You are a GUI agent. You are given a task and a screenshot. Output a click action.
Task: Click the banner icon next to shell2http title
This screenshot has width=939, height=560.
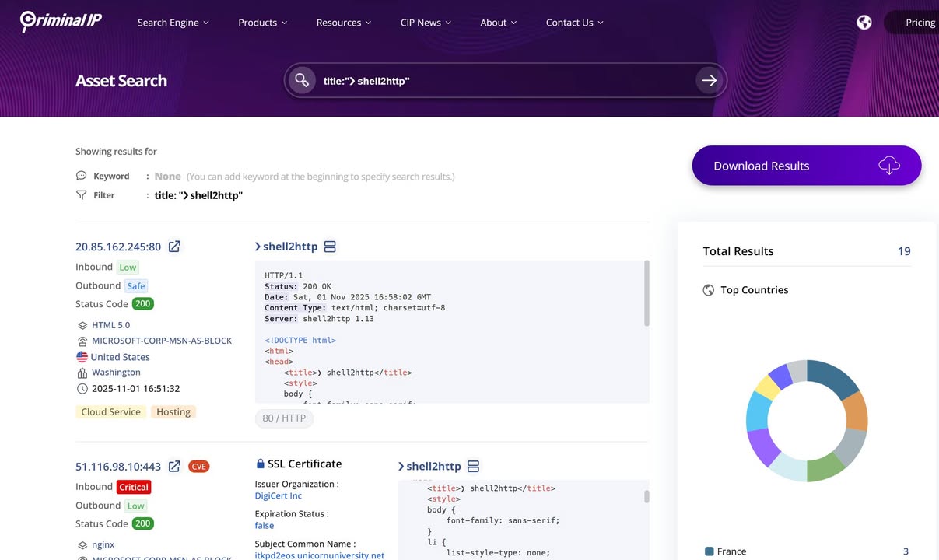click(x=329, y=246)
